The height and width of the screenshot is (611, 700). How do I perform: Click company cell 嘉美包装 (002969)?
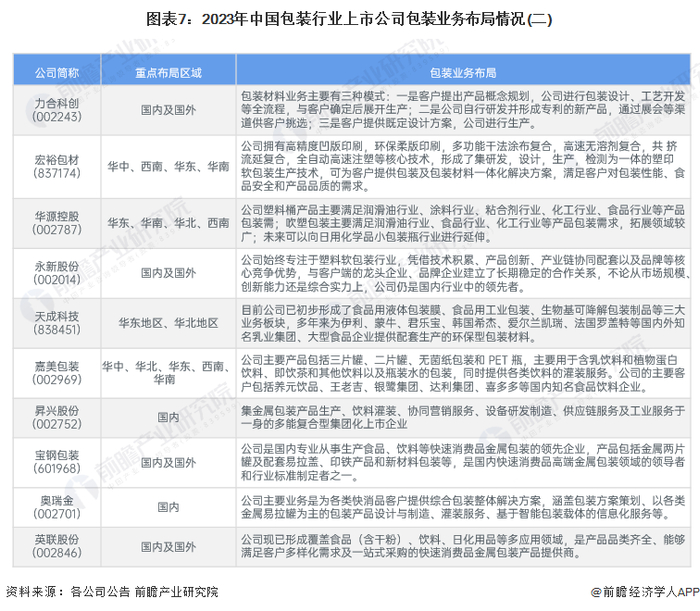[57, 373]
